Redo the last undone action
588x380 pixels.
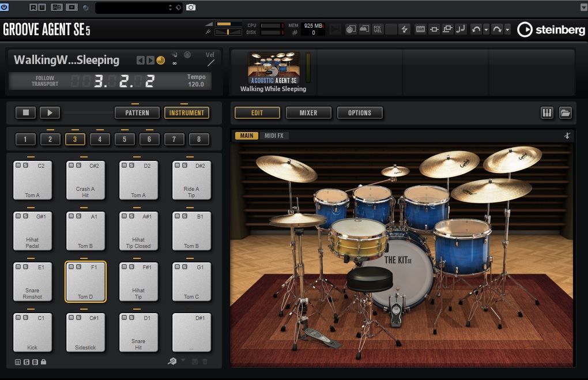click(497, 29)
